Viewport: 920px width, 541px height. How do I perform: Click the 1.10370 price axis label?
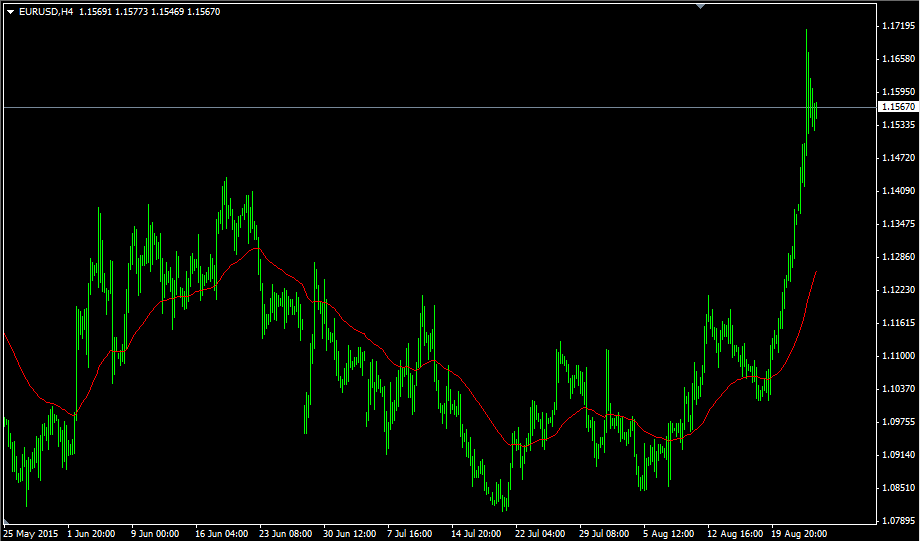(x=898, y=389)
